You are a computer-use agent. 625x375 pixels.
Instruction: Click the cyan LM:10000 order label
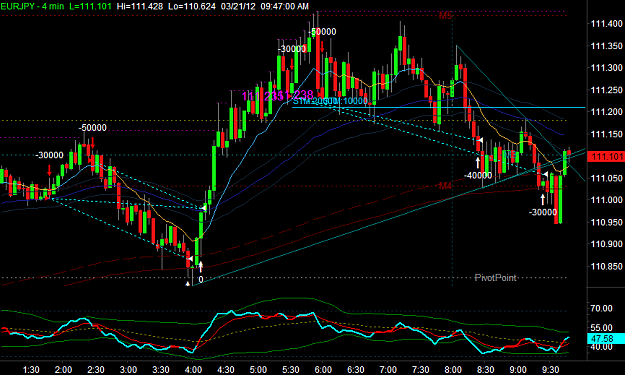click(352, 101)
